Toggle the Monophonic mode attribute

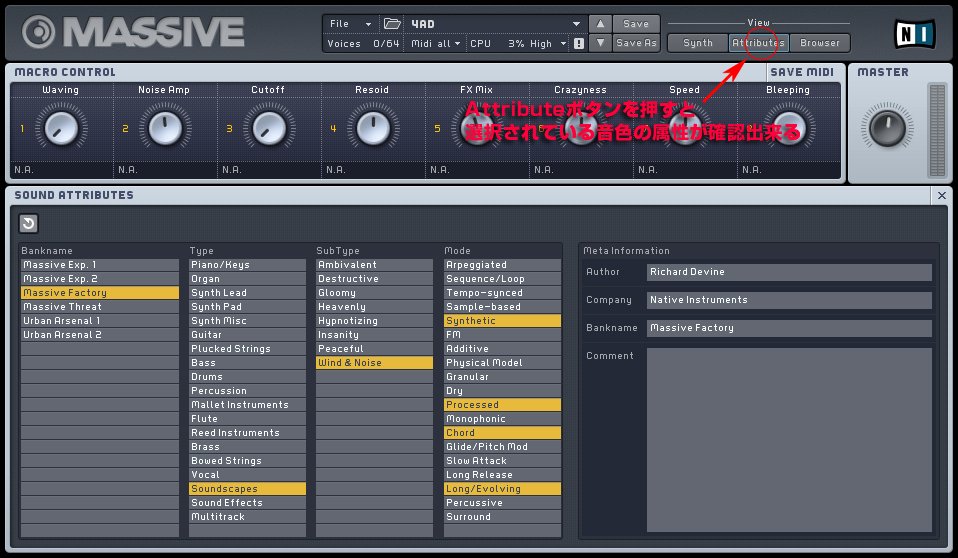pyautogui.click(x=502, y=419)
